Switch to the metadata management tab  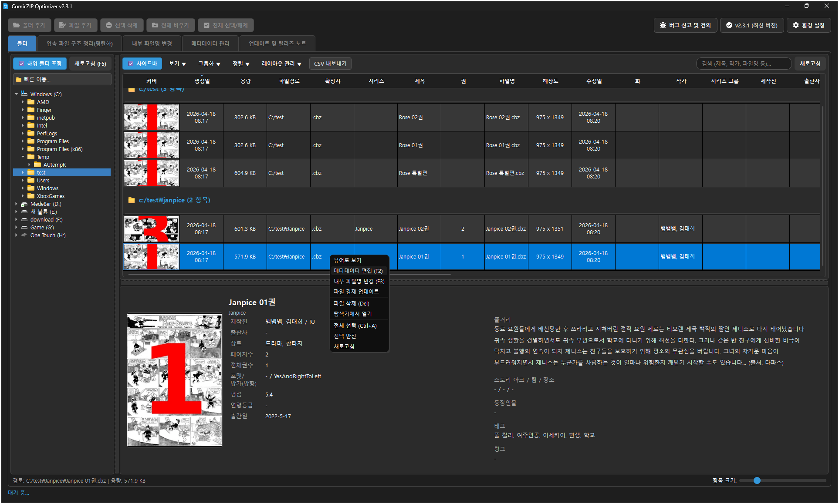210,44
